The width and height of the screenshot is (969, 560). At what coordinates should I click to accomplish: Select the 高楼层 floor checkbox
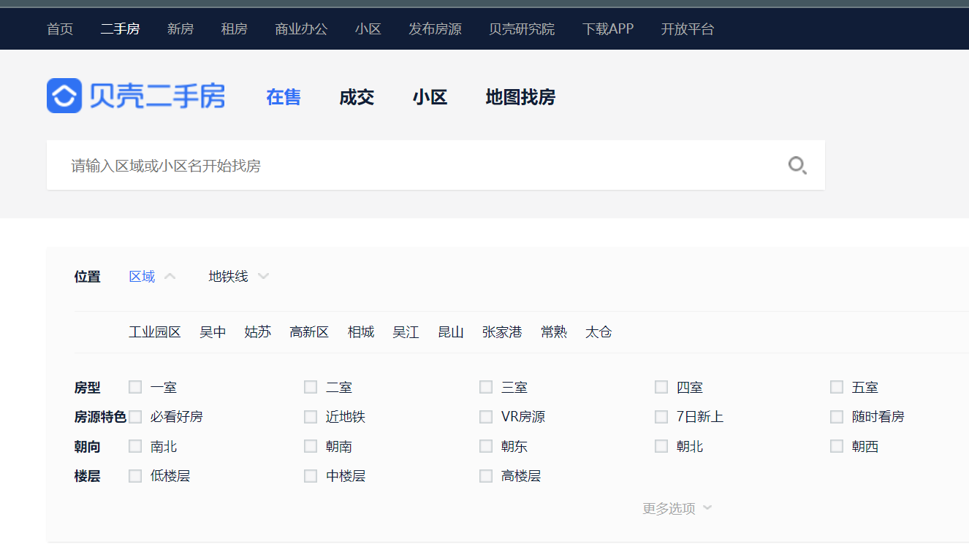coord(486,476)
